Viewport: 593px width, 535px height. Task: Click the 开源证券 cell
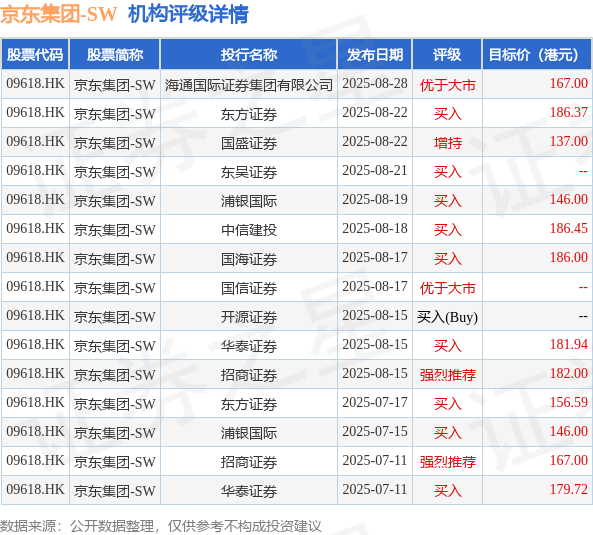point(249,316)
